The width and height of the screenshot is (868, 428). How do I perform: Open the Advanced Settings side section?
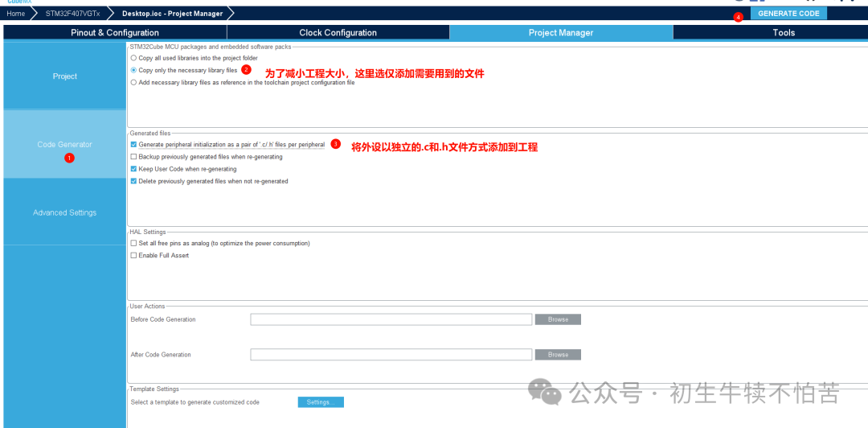(65, 212)
